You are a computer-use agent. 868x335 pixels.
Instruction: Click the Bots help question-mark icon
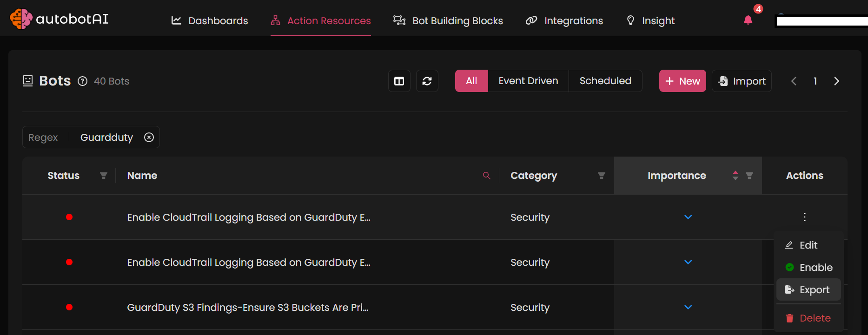pyautogui.click(x=82, y=81)
